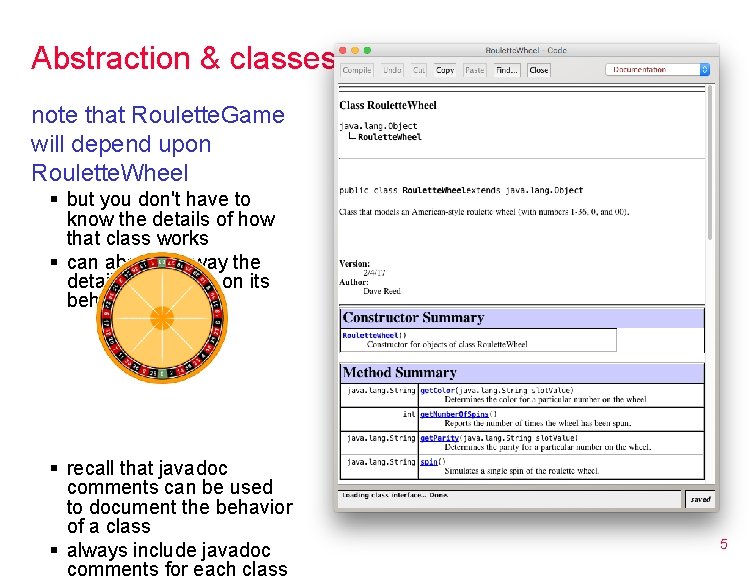The width and height of the screenshot is (756, 576).
Task: Click the Close toolbar button
Action: [x=539, y=70]
